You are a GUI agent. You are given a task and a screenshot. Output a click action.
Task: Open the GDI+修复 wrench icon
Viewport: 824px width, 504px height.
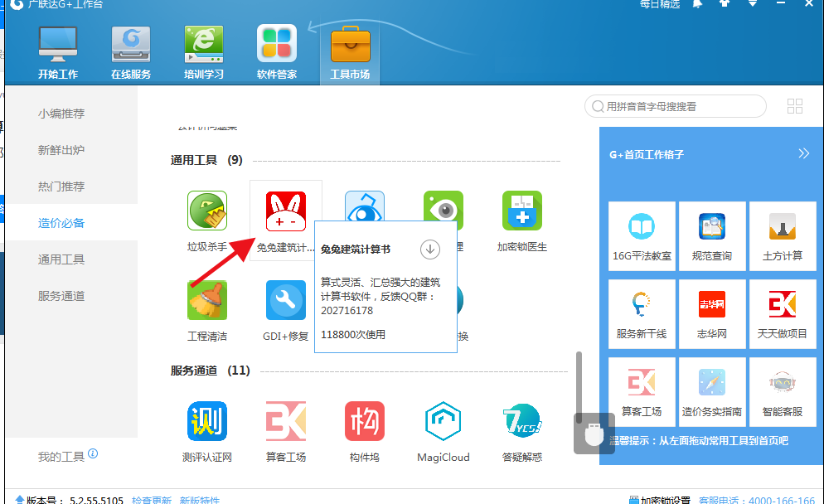286,300
